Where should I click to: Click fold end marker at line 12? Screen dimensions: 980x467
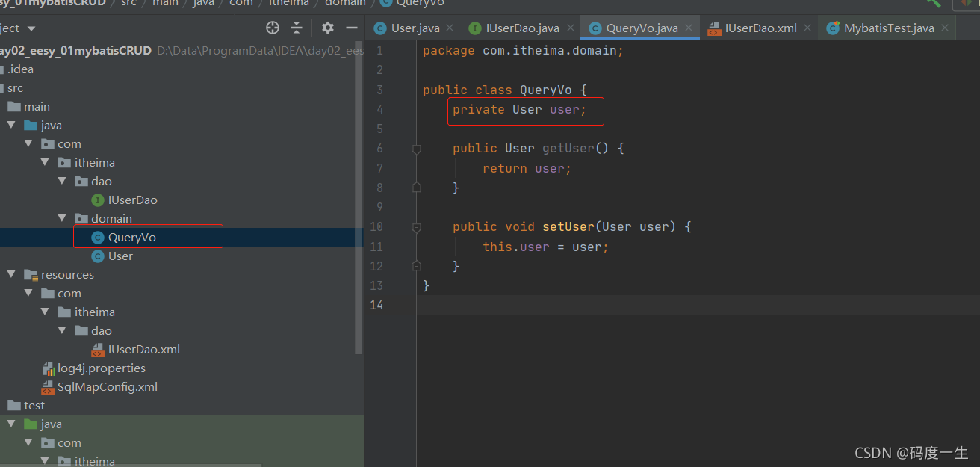[417, 266]
